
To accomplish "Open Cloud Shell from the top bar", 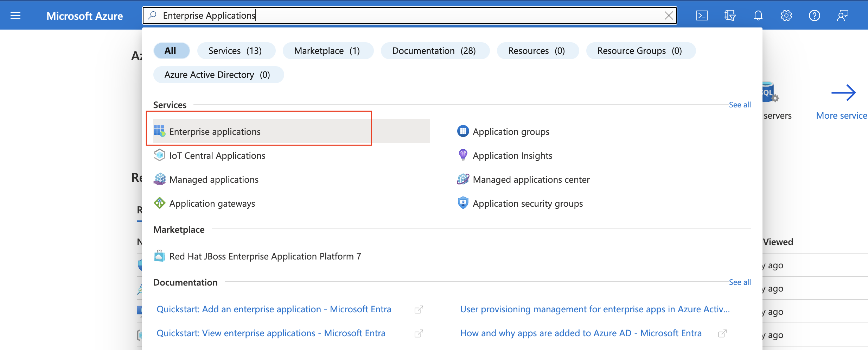I will pos(702,15).
